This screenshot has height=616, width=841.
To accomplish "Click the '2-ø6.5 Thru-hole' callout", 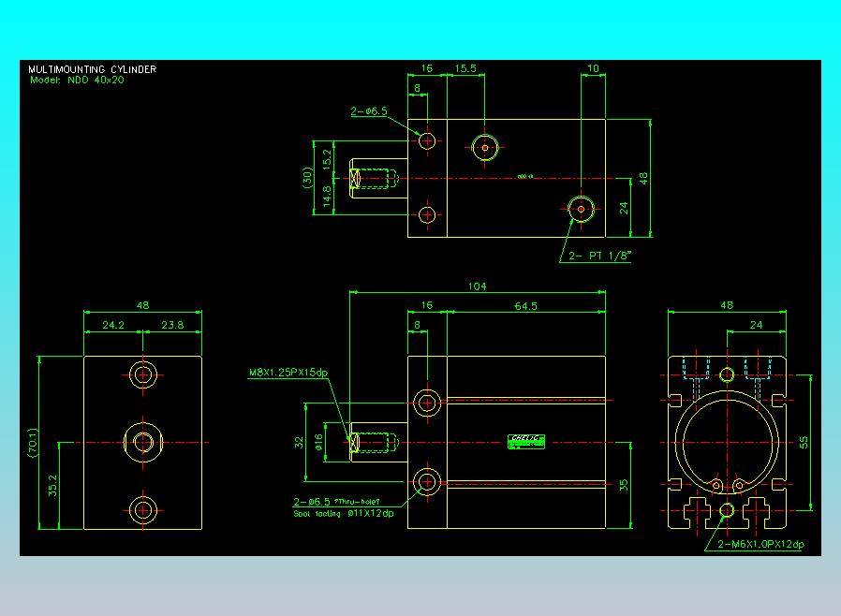I will pos(337,502).
